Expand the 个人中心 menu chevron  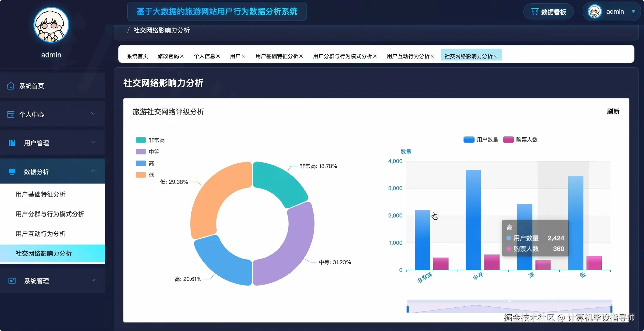click(x=93, y=114)
